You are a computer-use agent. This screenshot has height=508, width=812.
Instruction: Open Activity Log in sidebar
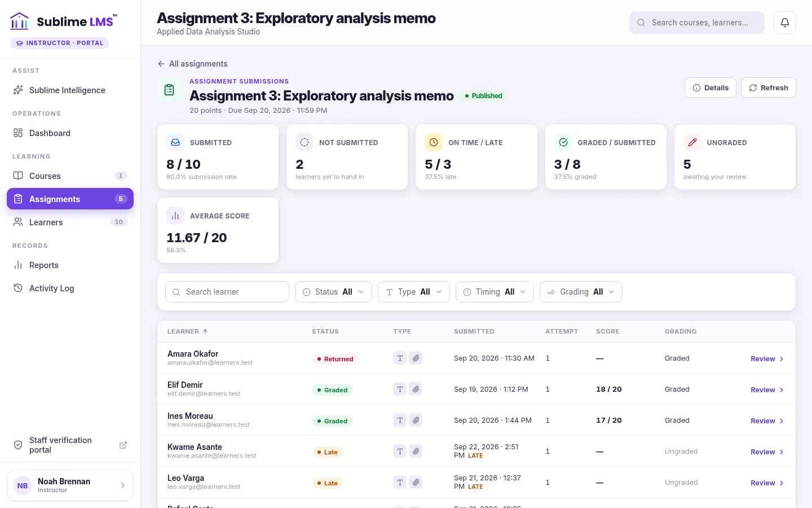pos(70,288)
